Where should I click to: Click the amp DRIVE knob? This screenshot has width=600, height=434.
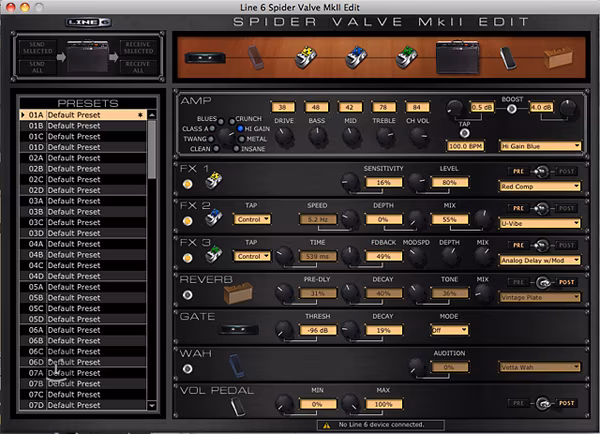point(284,136)
